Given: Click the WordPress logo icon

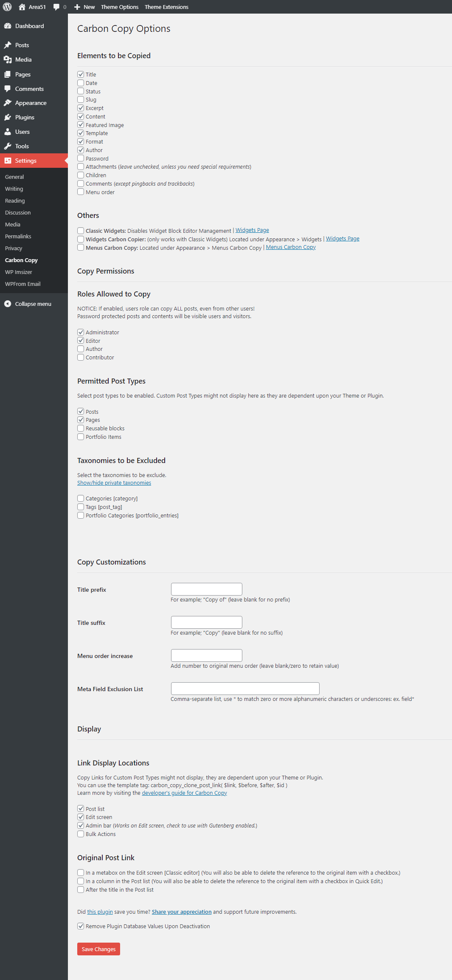Looking at the screenshot, I should 7,7.
